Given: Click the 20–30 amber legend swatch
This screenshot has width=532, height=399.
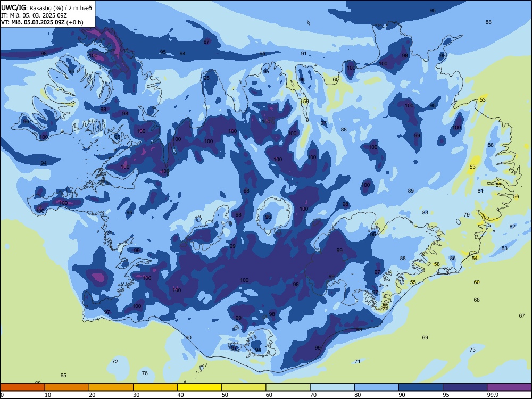Looking at the screenshot, I should (x=111, y=387).
